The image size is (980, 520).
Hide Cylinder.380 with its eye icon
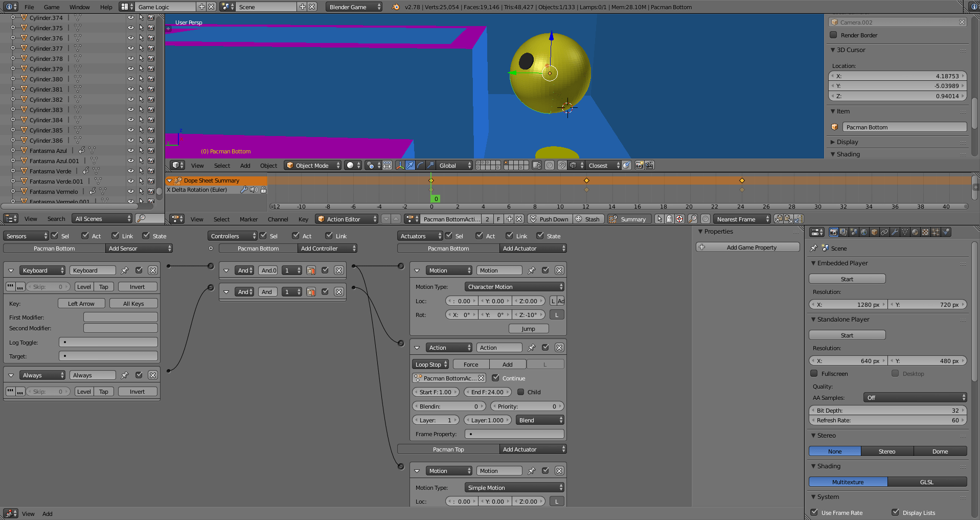tap(131, 79)
